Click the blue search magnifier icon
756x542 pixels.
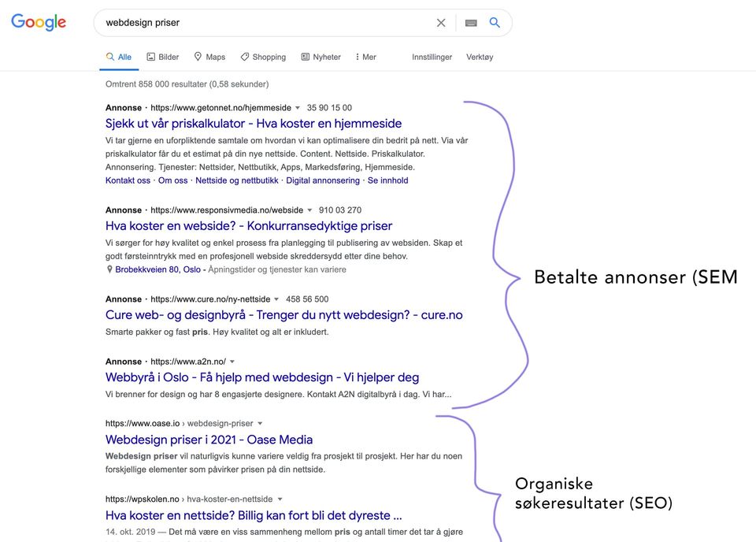point(495,23)
